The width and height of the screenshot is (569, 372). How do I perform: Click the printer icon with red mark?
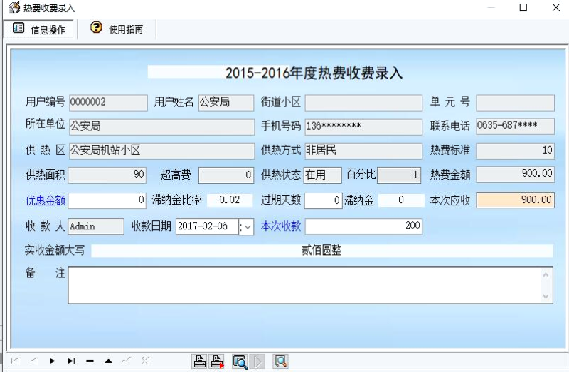pyautogui.click(x=217, y=361)
